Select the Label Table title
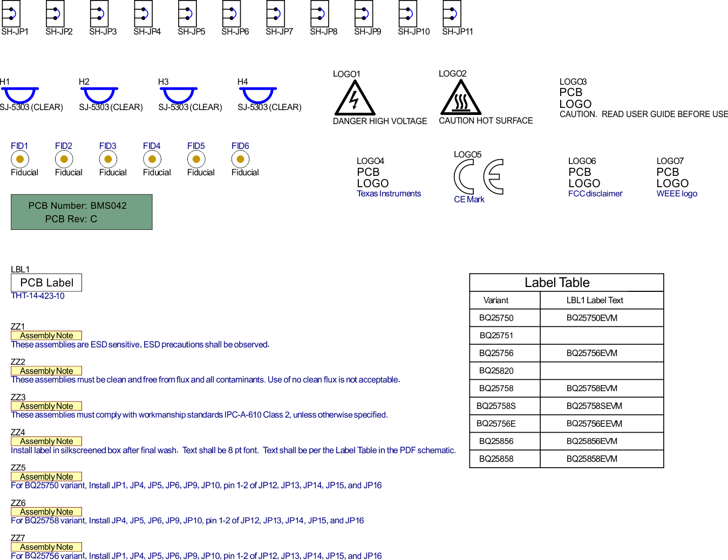The height and width of the screenshot is (560, 728). click(557, 283)
